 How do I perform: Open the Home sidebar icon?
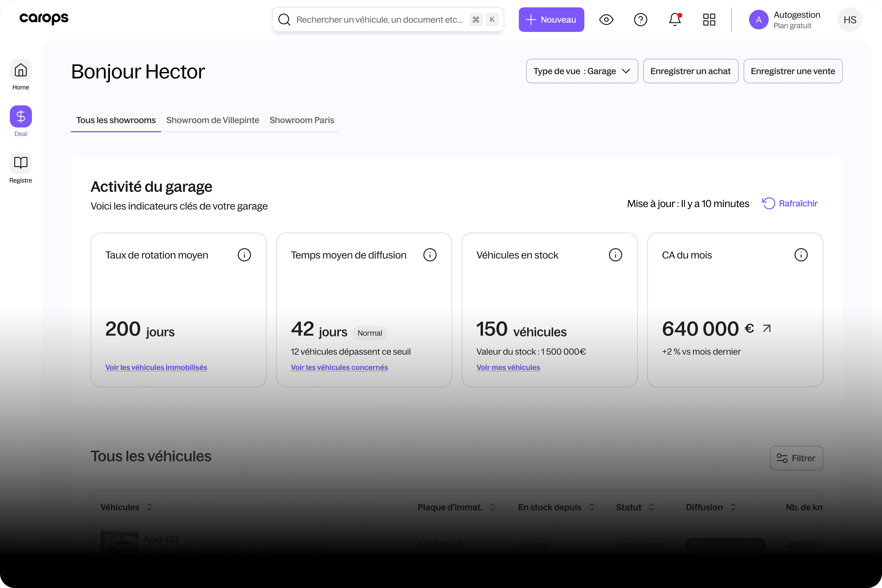21,70
